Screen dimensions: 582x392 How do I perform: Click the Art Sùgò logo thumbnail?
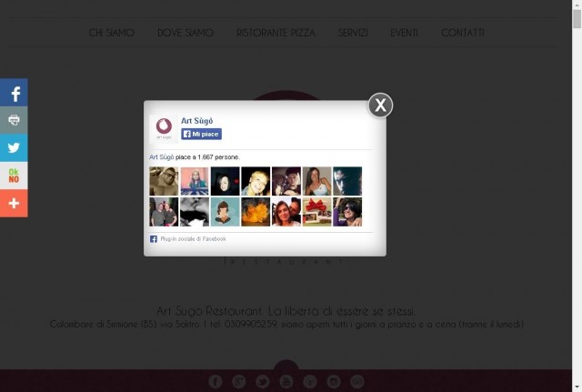tap(164, 128)
